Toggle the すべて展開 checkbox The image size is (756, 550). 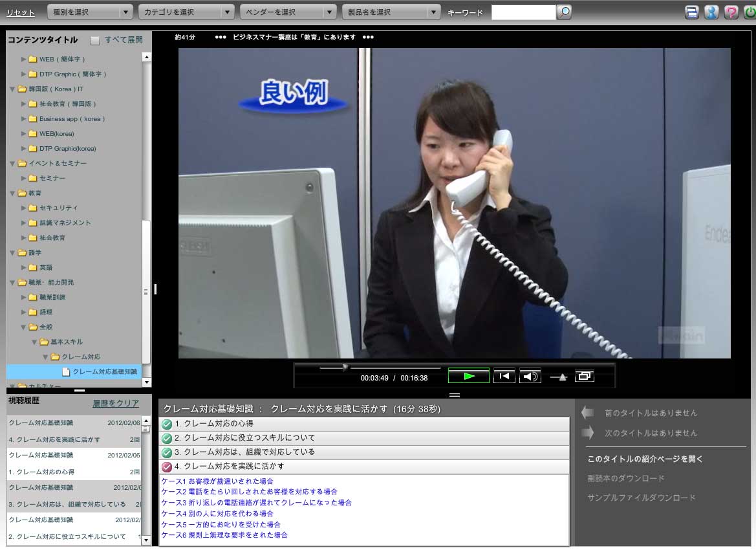click(95, 41)
